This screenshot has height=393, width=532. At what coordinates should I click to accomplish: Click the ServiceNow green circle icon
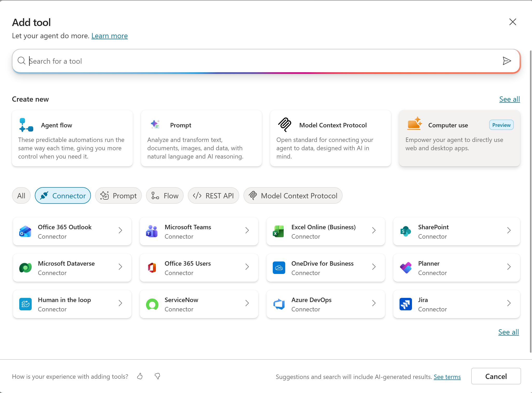[152, 304]
